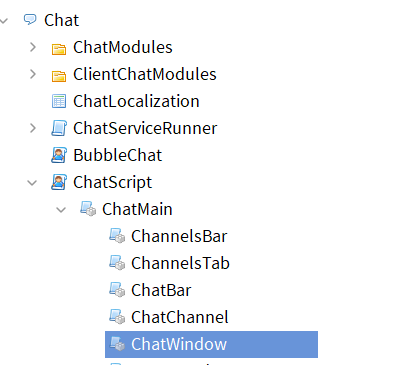
Task: Click the ChatServiceRunner script icon
Action: pyautogui.click(x=59, y=128)
